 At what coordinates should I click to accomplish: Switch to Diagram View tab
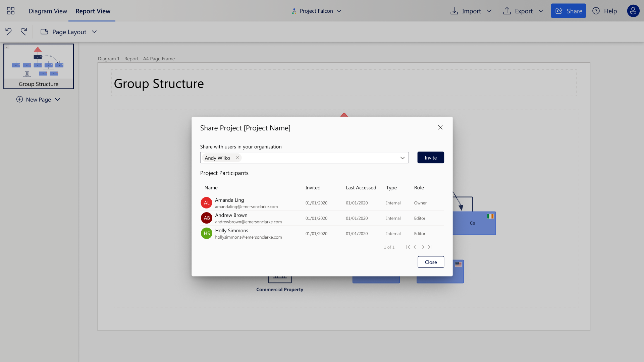48,11
